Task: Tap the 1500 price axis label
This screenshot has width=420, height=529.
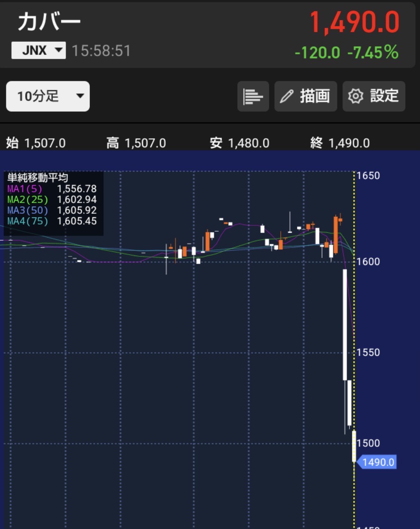Action: pos(368,443)
